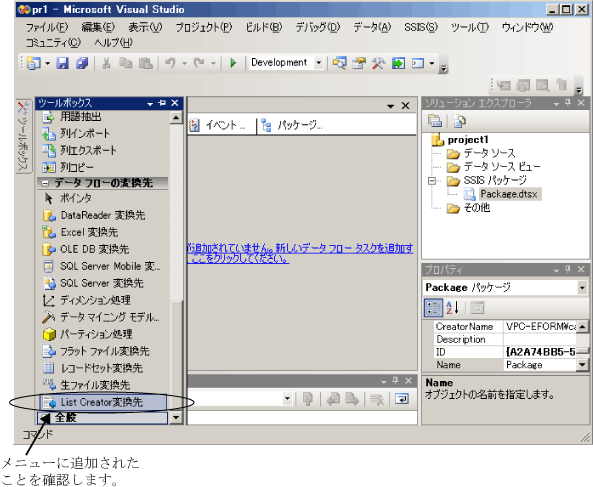Select その他 folder in Solution Explorer
This screenshot has width=593, height=487.
click(x=468, y=208)
